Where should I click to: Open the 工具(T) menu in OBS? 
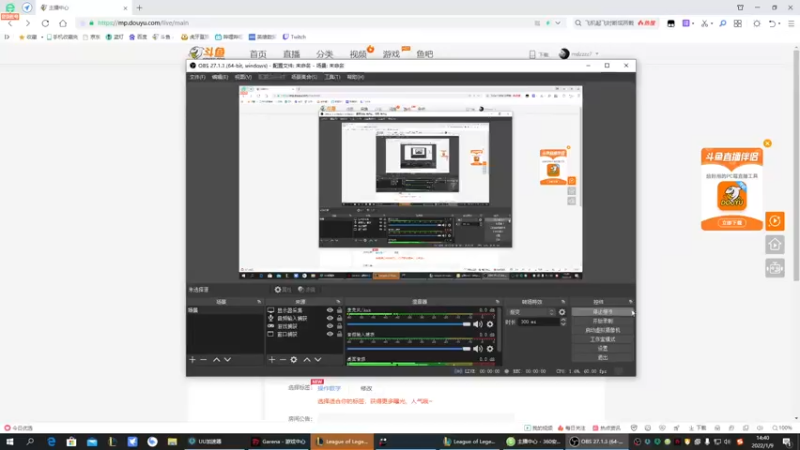(x=332, y=77)
